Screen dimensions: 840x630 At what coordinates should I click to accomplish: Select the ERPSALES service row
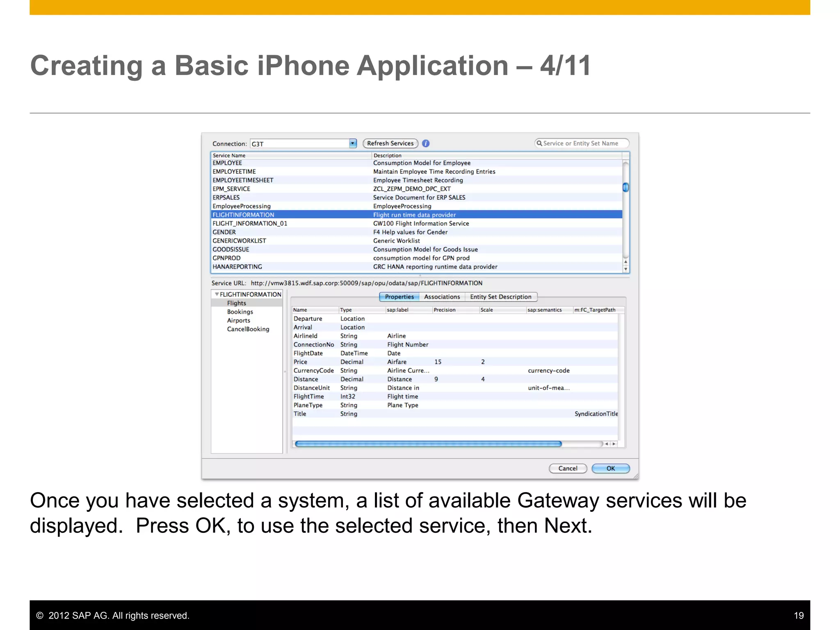[x=416, y=197]
